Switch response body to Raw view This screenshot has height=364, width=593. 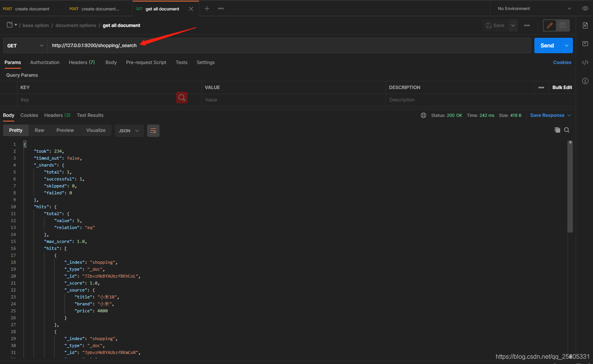coord(39,130)
